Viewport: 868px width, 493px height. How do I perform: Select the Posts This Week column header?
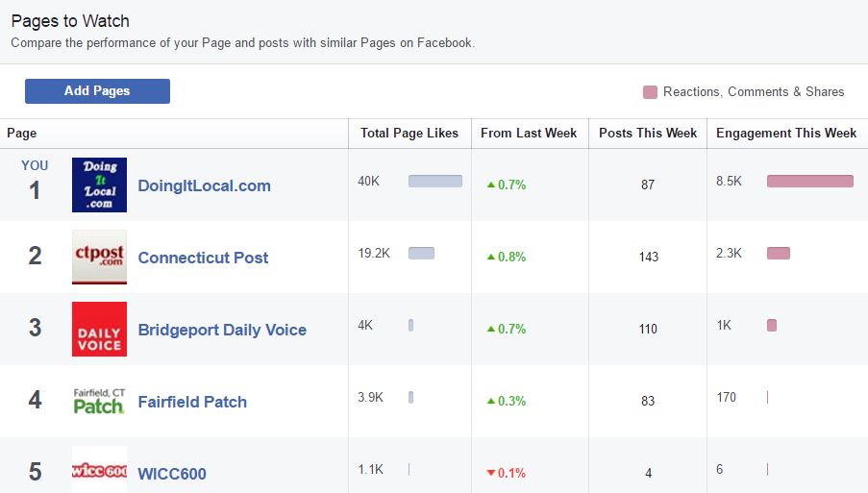coord(648,133)
